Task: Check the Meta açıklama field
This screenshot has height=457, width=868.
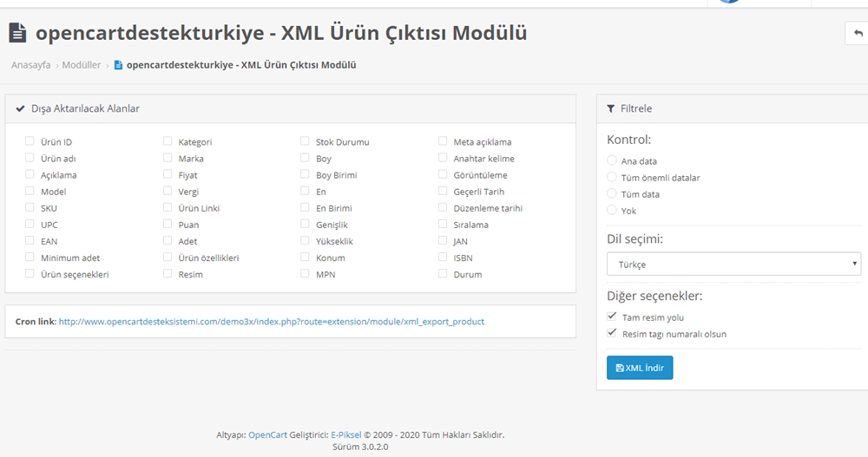Action: (443, 141)
